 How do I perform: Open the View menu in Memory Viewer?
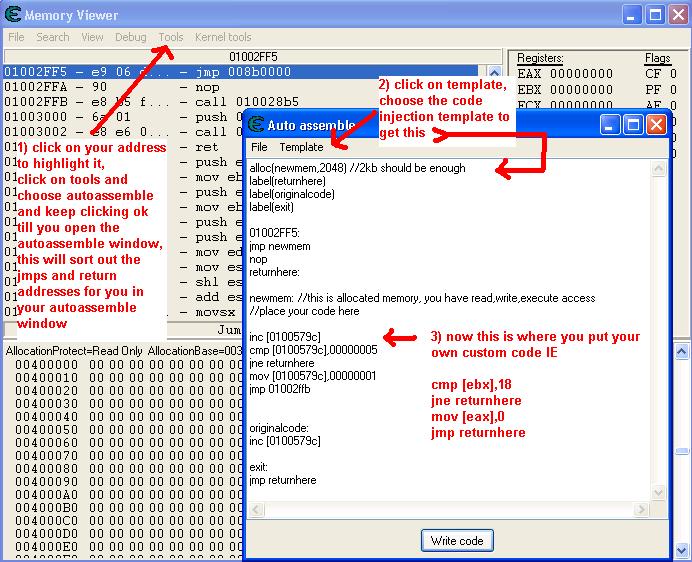[92, 37]
